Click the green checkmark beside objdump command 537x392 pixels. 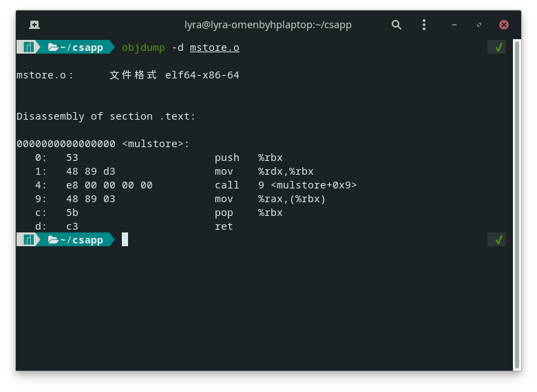(498, 47)
